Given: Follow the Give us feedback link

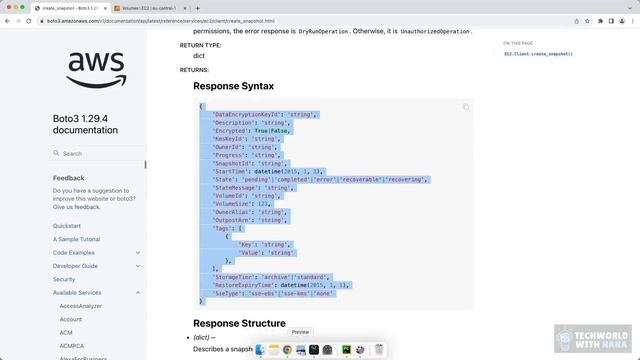Looking at the screenshot, I should tap(76, 207).
